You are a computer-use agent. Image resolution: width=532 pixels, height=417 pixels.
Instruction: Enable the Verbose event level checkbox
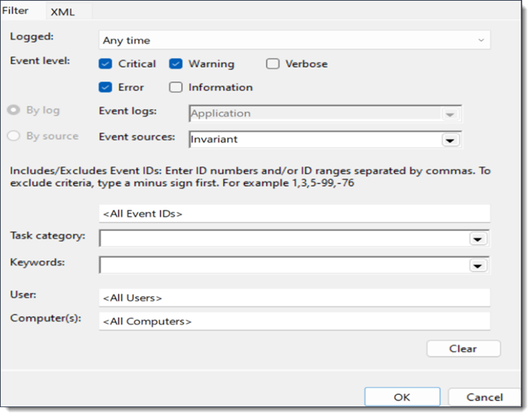[273, 65]
